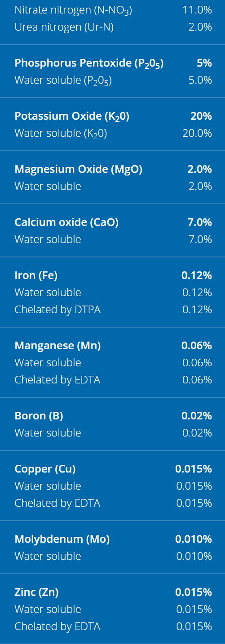Click Zinc's Chelated by EDTA label
Screen dimensions: 225x644
click(x=57, y=626)
